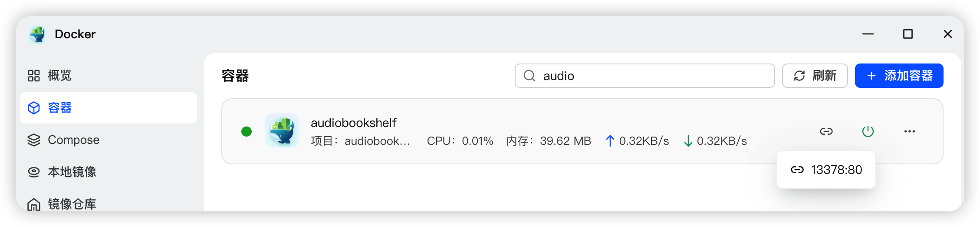980x227 pixels.
Task: Click the upload speed arrow icon
Action: [610, 141]
